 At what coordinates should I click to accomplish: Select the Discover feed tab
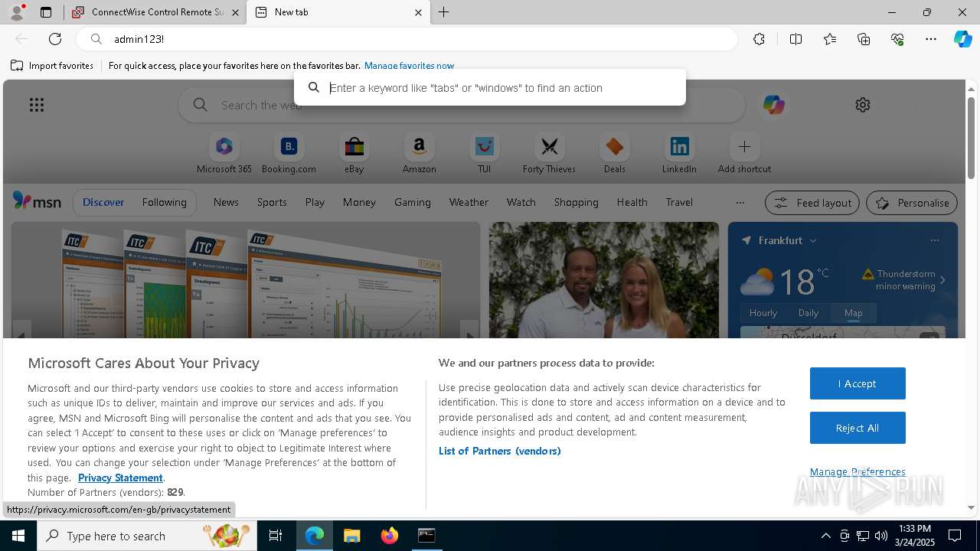pyautogui.click(x=103, y=202)
